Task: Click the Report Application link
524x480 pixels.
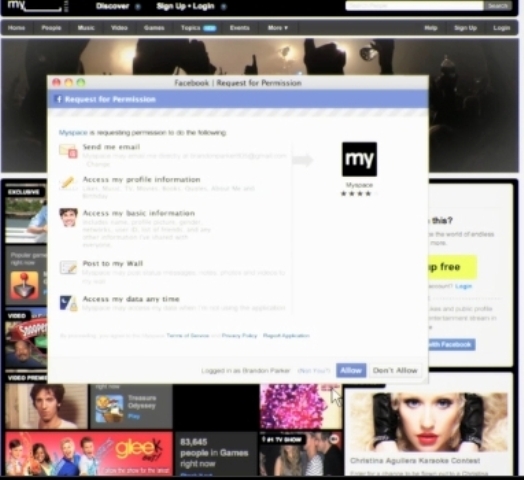Action: point(286,336)
